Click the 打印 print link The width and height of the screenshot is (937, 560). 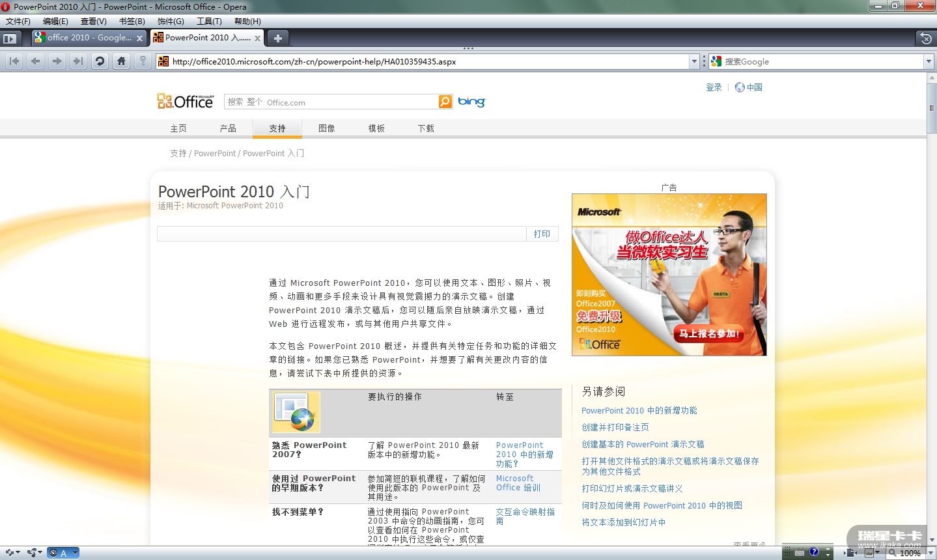point(542,234)
